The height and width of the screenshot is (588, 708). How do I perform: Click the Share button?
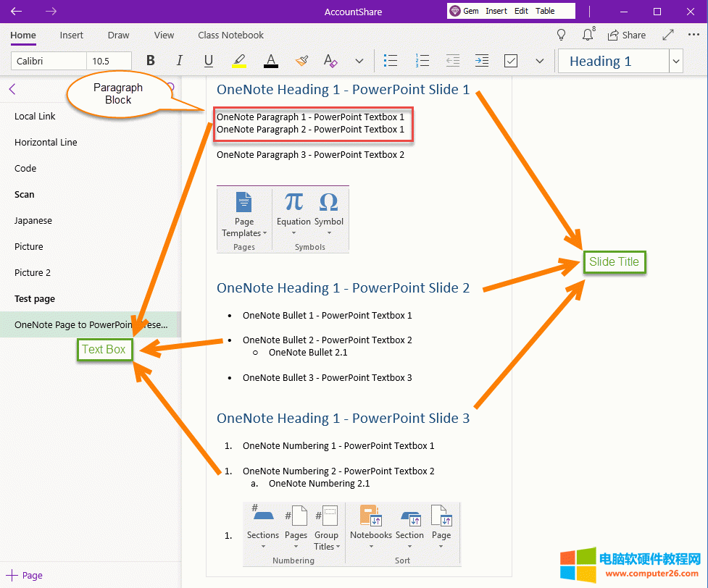pyautogui.click(x=628, y=35)
